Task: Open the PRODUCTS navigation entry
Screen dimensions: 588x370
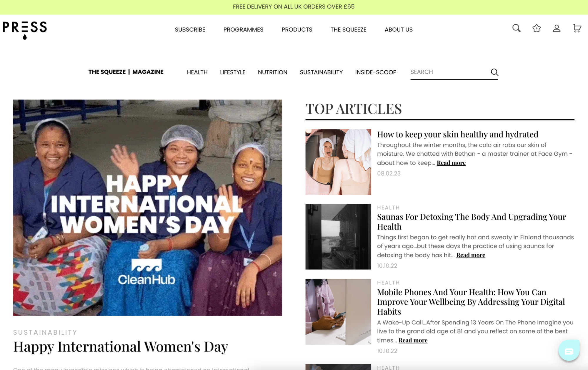Action: point(297,29)
